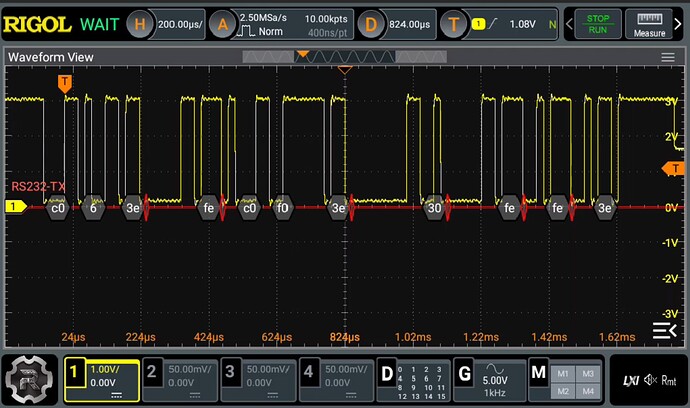Select the trigger level T marker at right edge

[673, 169]
